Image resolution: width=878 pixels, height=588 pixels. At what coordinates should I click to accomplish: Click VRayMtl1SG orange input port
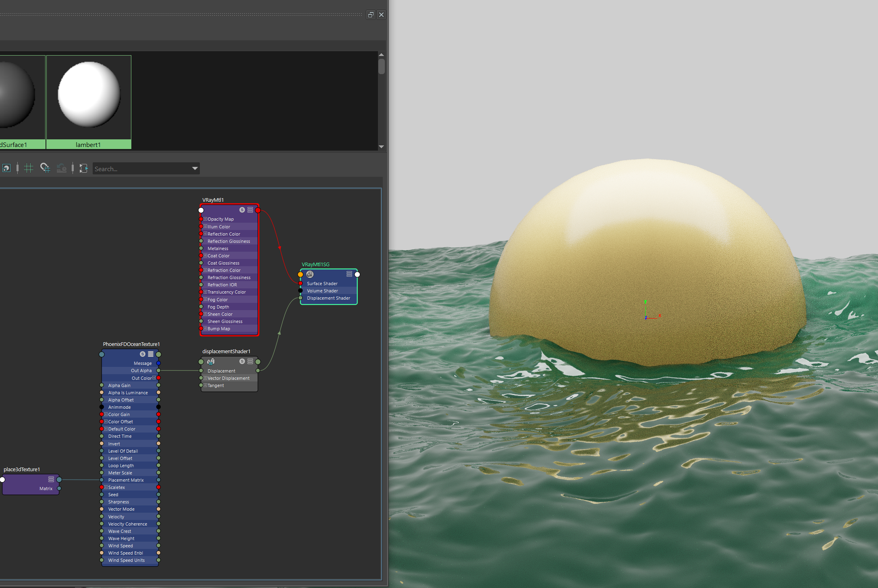coord(301,275)
